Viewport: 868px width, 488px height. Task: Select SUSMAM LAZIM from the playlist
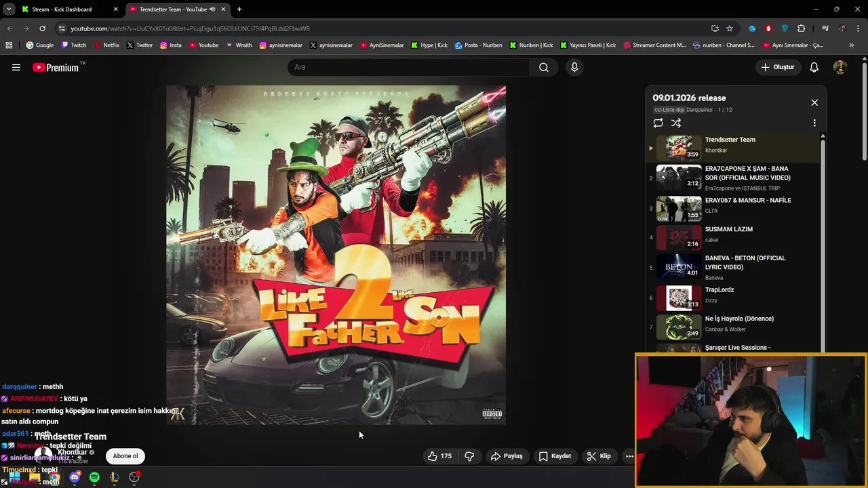pyautogui.click(x=732, y=237)
